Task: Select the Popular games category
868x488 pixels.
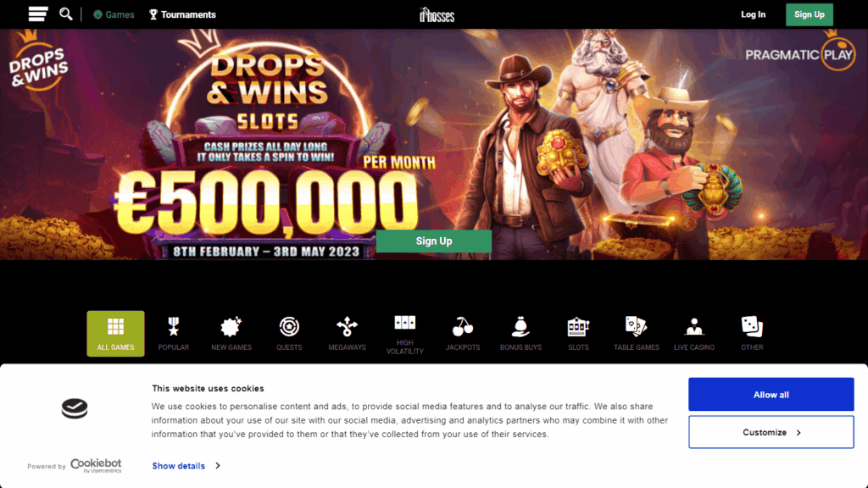Action: click(x=173, y=334)
